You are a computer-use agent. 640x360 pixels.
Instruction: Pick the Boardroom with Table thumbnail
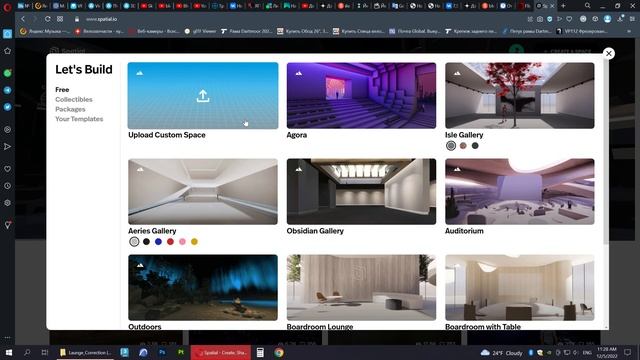click(520, 287)
